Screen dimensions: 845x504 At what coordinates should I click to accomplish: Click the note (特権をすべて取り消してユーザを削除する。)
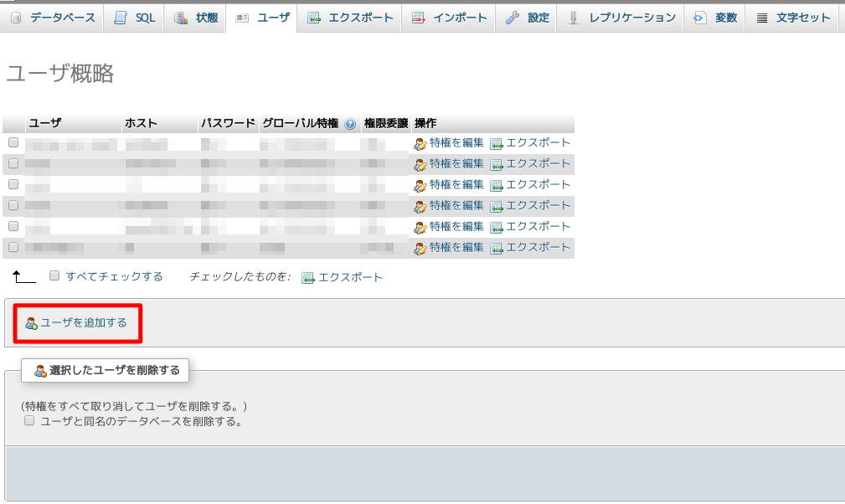pos(134,406)
